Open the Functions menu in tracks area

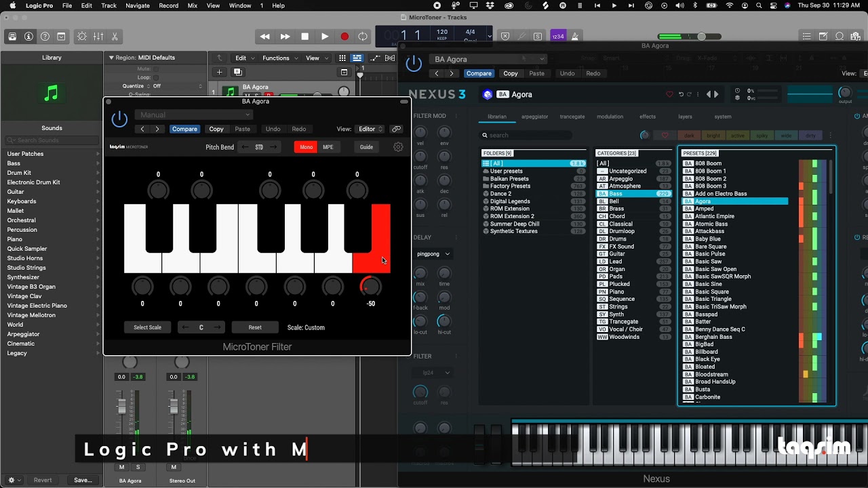[x=279, y=58]
